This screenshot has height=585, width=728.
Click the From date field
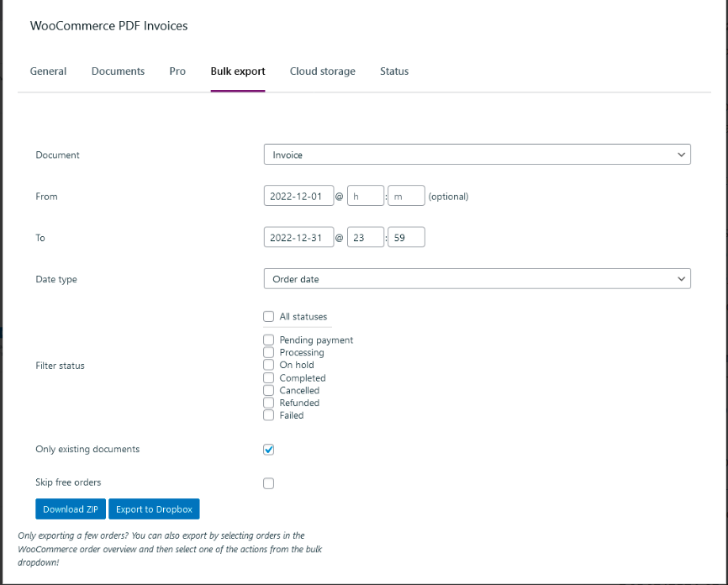[298, 195]
